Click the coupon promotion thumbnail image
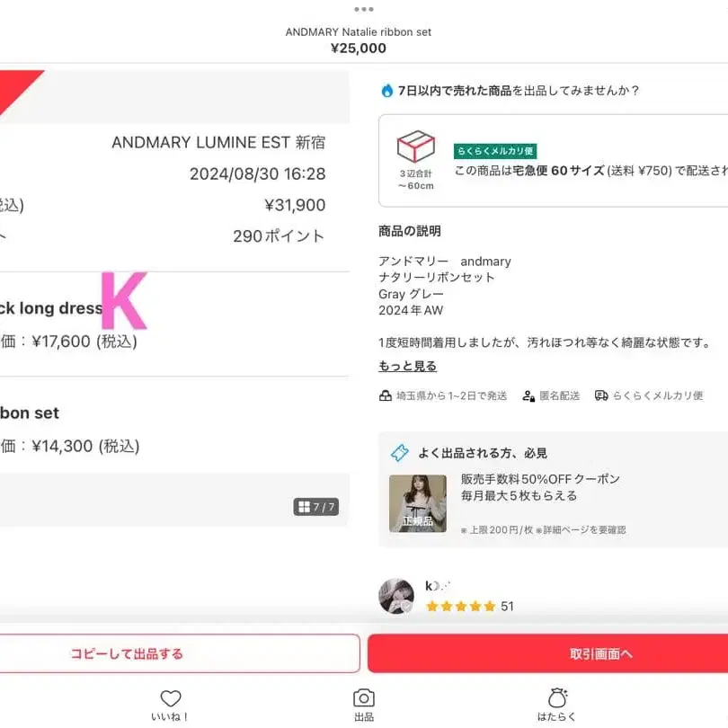The height and width of the screenshot is (728, 728). click(417, 503)
